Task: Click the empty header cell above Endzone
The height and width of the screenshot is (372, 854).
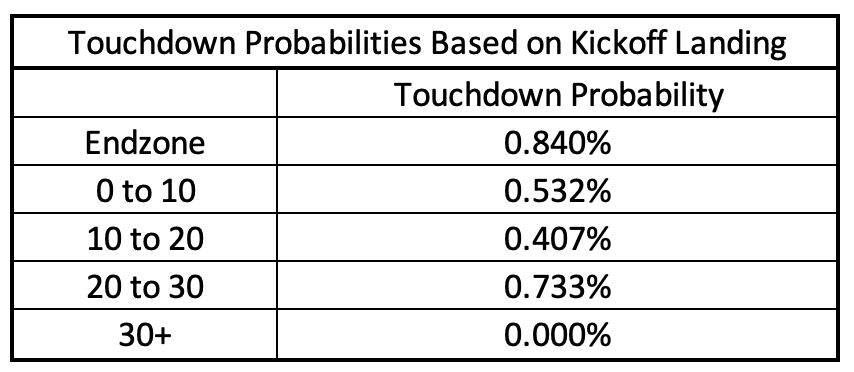Action: [x=144, y=93]
